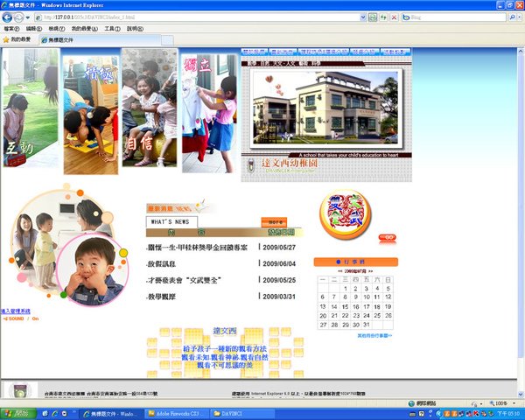The image size is (525, 420).
Task: Click the widest middle blue navigation button
Action: pos(324,52)
